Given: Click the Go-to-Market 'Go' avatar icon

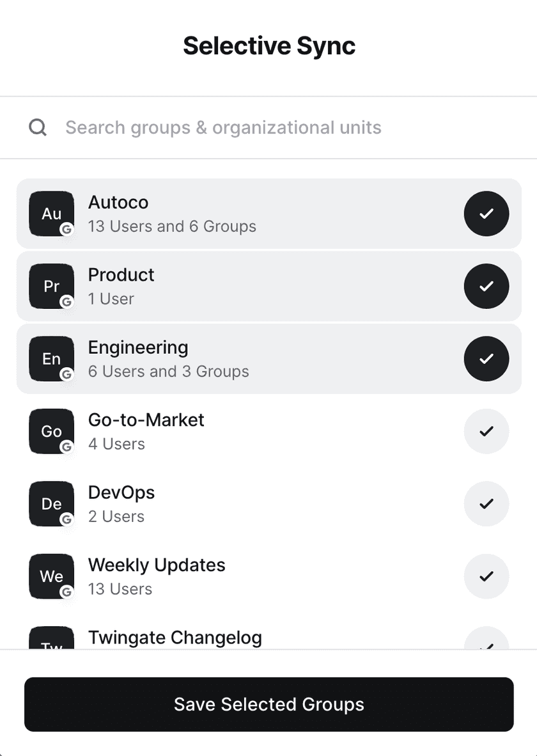Looking at the screenshot, I should pos(52,431).
